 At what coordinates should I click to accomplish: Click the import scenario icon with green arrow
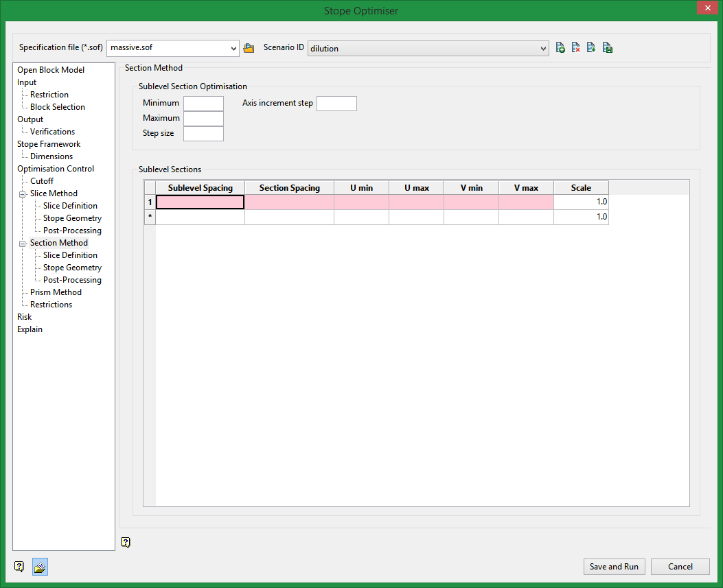tap(591, 48)
